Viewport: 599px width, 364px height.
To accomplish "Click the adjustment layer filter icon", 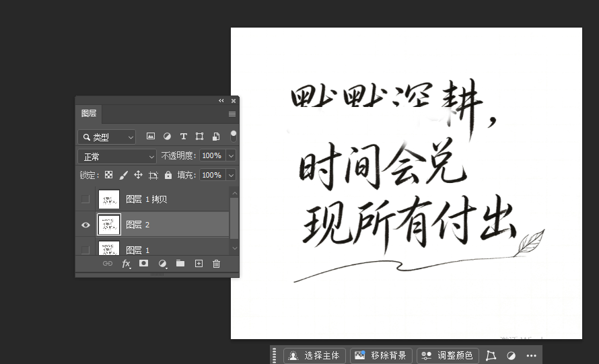I will pyautogui.click(x=167, y=137).
